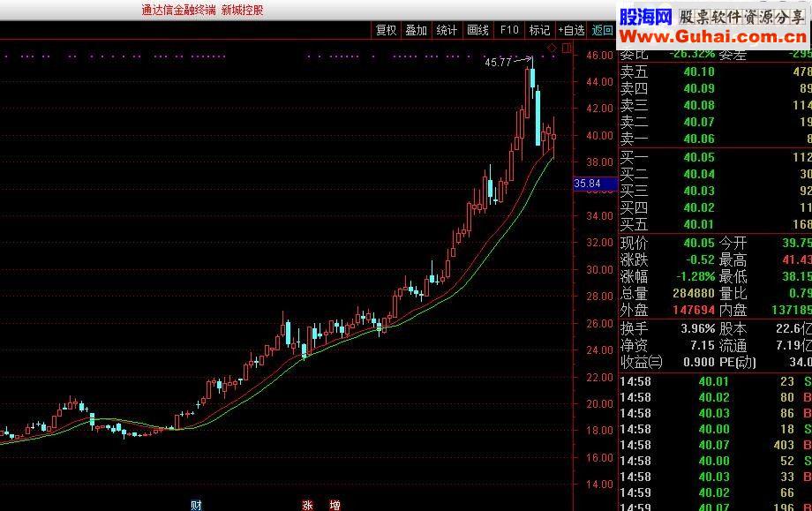Activate the 画线 drawing tool
This screenshot has height=511, width=812.
click(478, 31)
